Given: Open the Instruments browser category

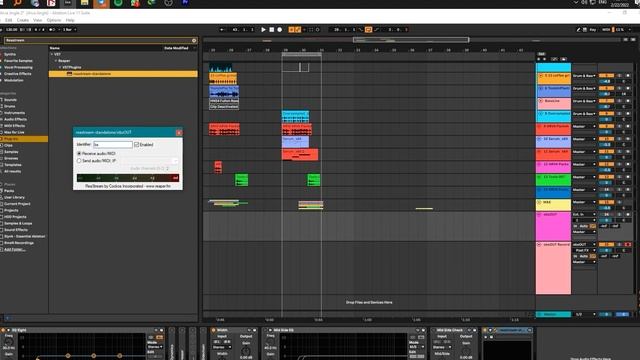Looking at the screenshot, I should click(14, 113).
